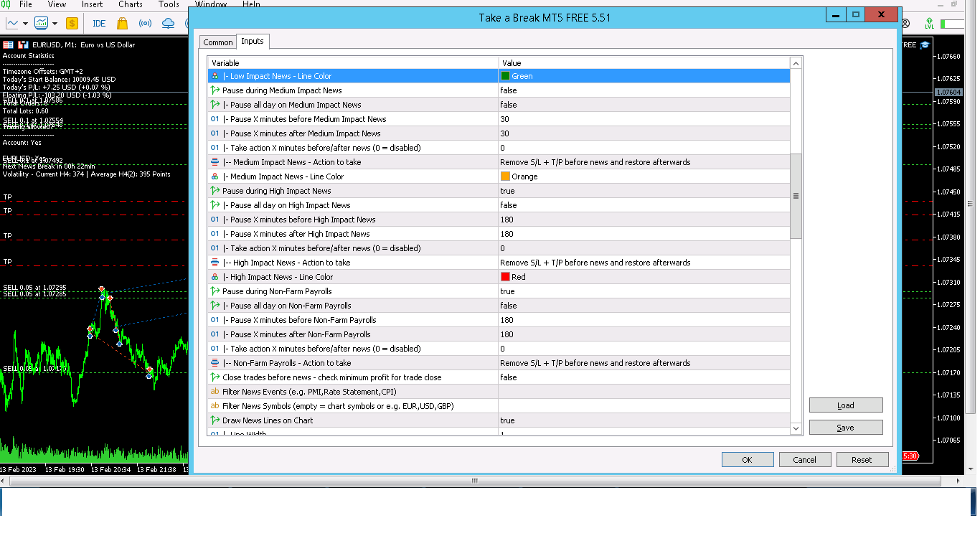Open the account profile icon in toolbar
Image resolution: width=980 pixels, height=551 pixels.
coord(905,24)
